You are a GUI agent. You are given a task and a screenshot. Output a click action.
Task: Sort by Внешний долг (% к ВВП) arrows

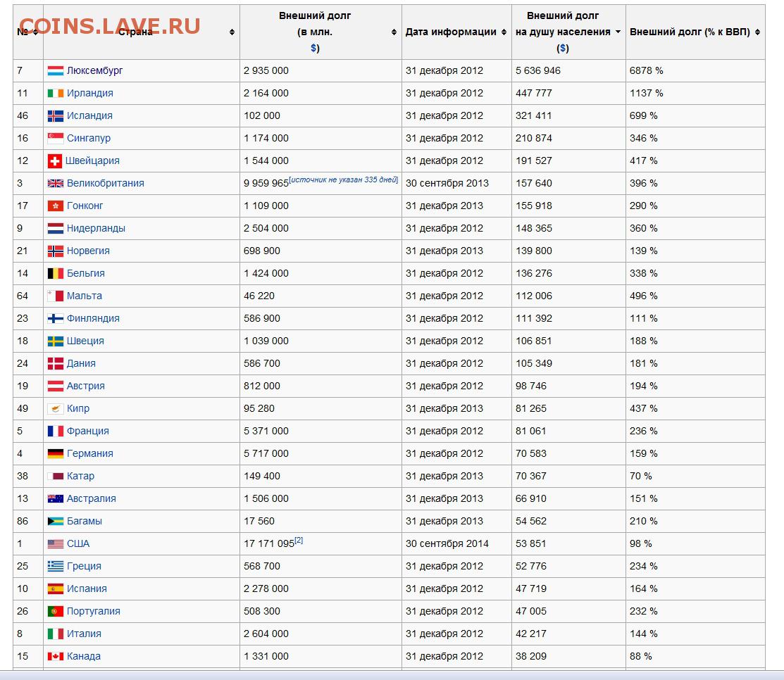[757, 32]
